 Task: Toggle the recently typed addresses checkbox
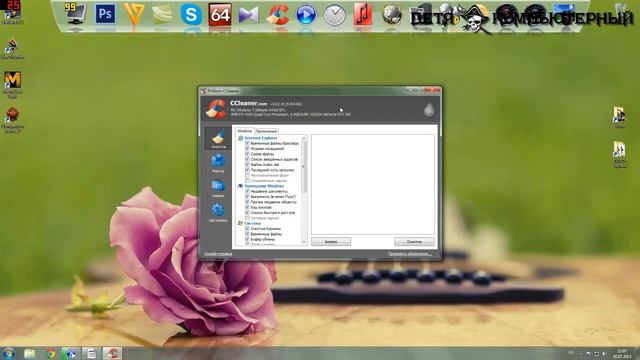tap(247, 159)
